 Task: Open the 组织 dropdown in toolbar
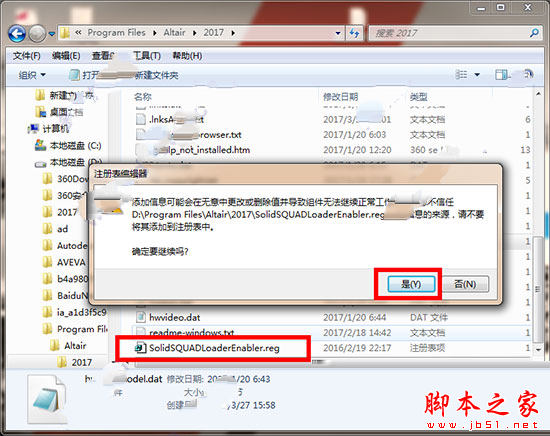pyautogui.click(x=32, y=75)
